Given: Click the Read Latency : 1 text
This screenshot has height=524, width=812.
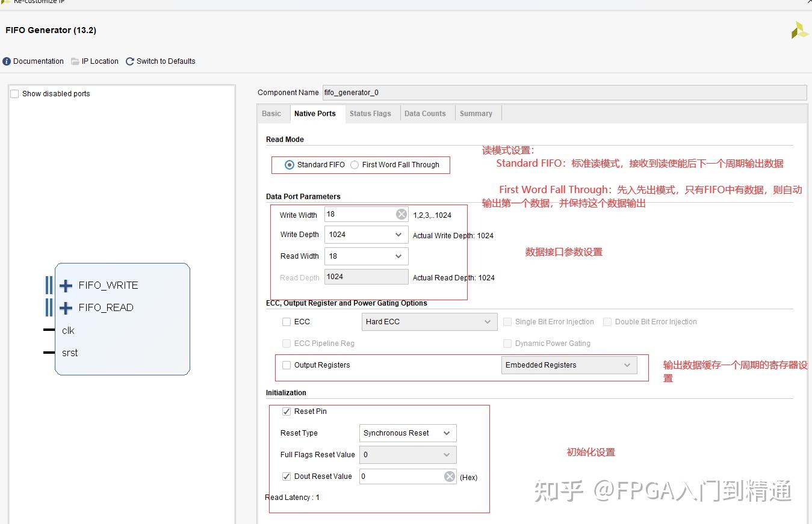Looking at the screenshot, I should pos(293,498).
